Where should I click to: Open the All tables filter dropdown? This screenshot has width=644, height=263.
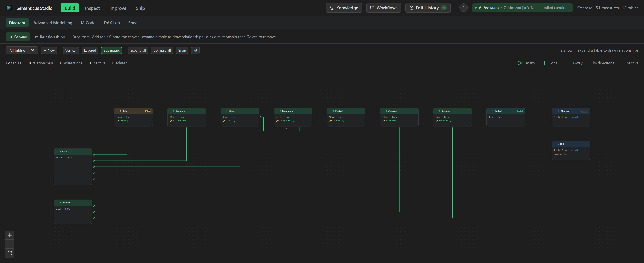pos(22,50)
